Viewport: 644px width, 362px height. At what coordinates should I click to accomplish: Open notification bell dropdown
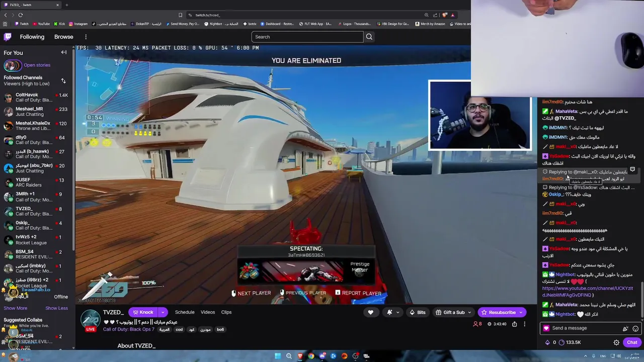point(392,312)
